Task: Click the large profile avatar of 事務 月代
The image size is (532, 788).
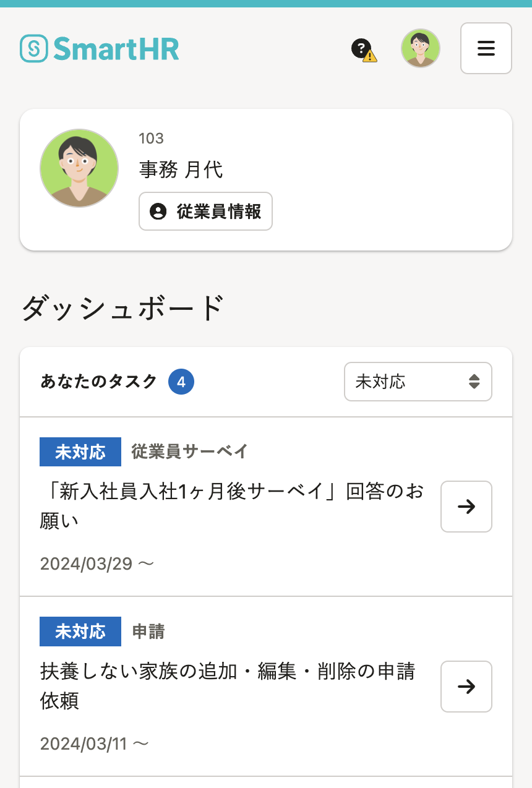Action: 79,168
